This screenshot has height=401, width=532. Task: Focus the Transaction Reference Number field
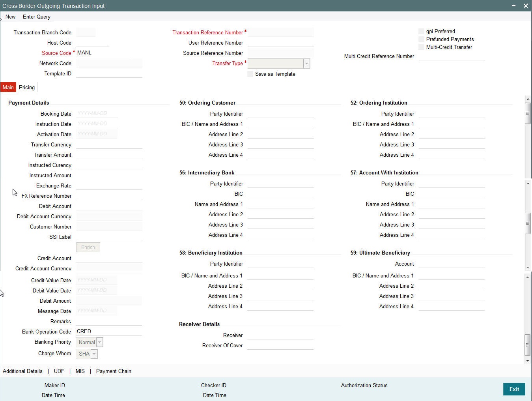coord(281,32)
